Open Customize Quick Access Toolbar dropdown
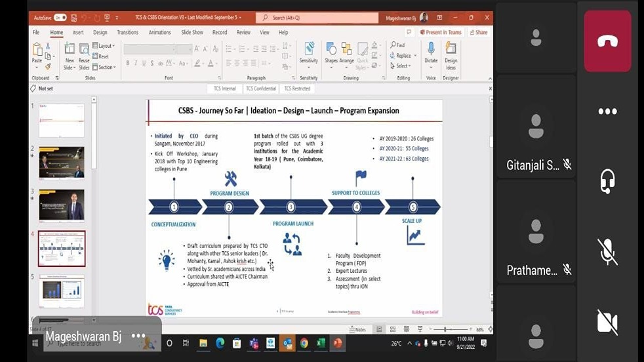The width and height of the screenshot is (644, 362). [x=117, y=18]
